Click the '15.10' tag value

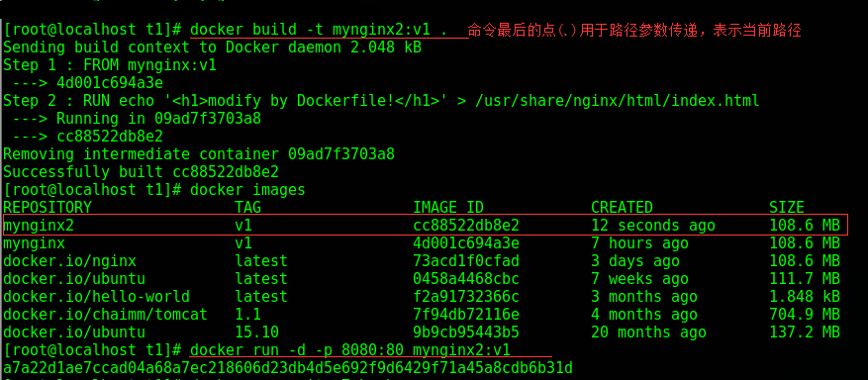(257, 332)
